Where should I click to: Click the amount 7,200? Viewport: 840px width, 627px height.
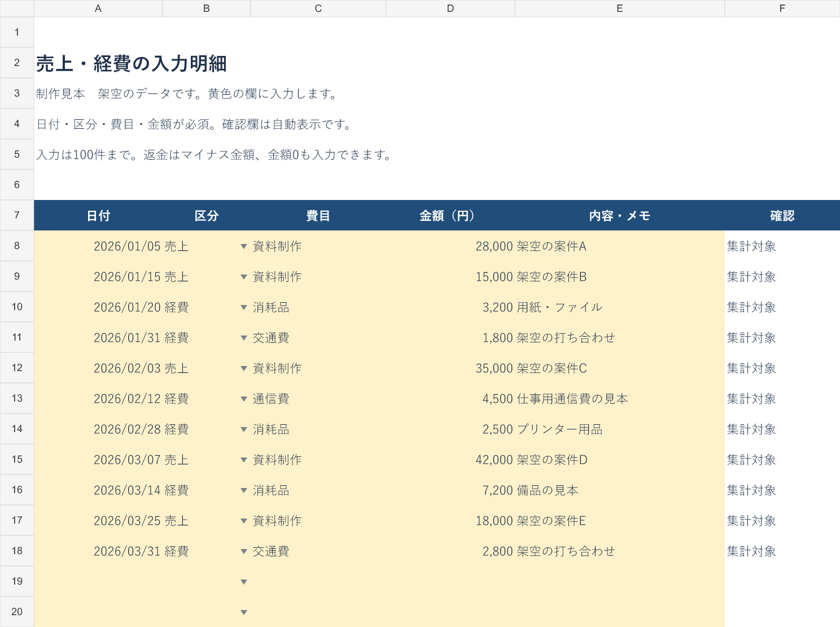[498, 490]
